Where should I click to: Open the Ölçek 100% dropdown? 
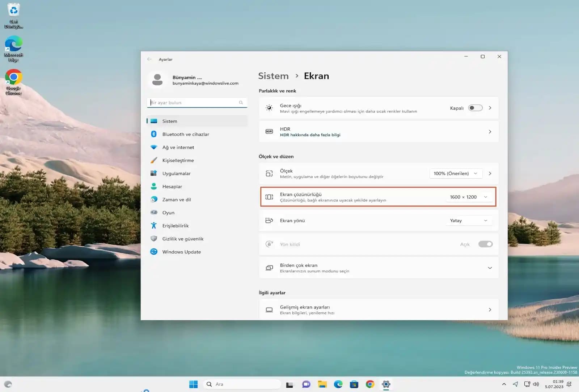pos(456,174)
